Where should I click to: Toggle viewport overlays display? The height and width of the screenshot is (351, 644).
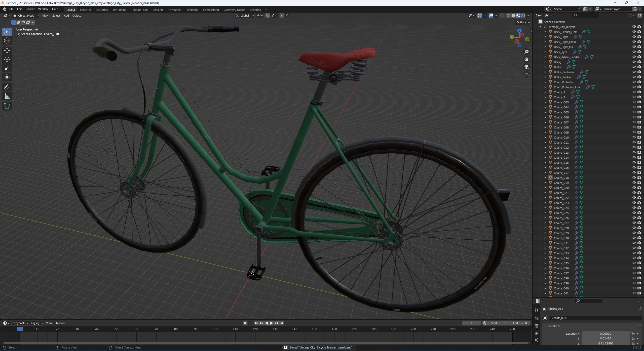[x=491, y=16]
